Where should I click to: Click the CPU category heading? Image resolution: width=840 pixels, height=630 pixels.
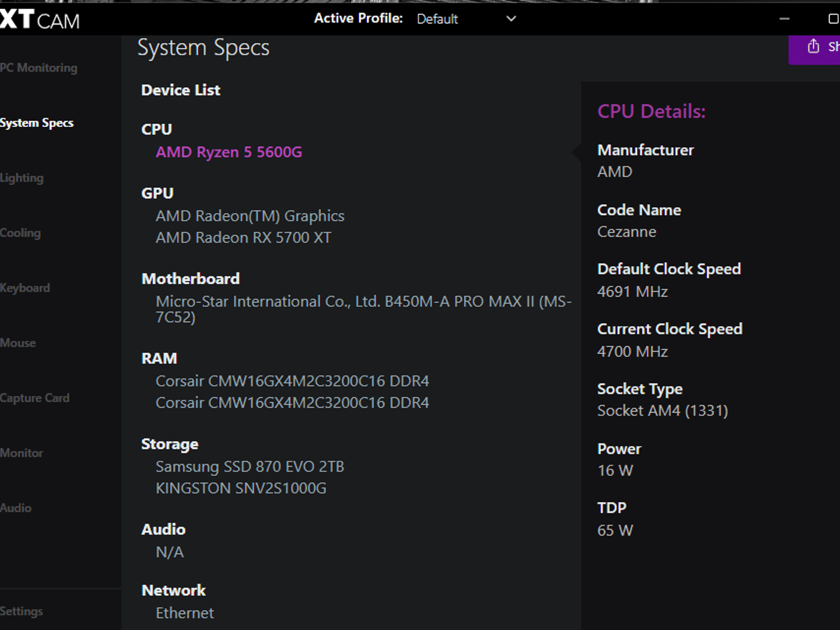tap(157, 130)
